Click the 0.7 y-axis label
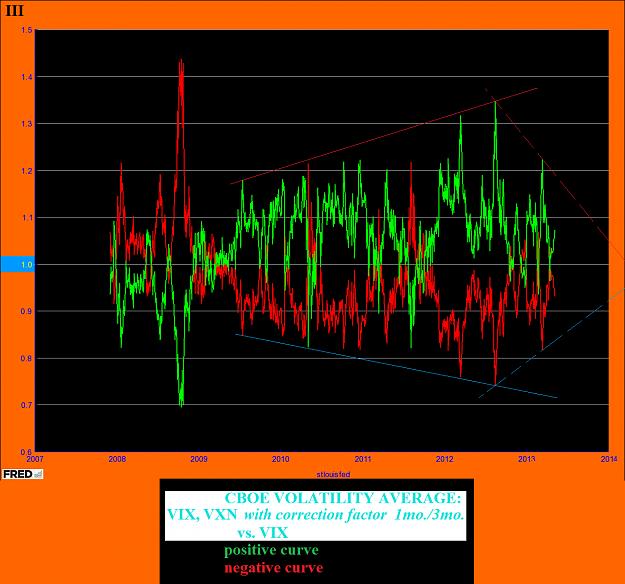 [x=27, y=405]
